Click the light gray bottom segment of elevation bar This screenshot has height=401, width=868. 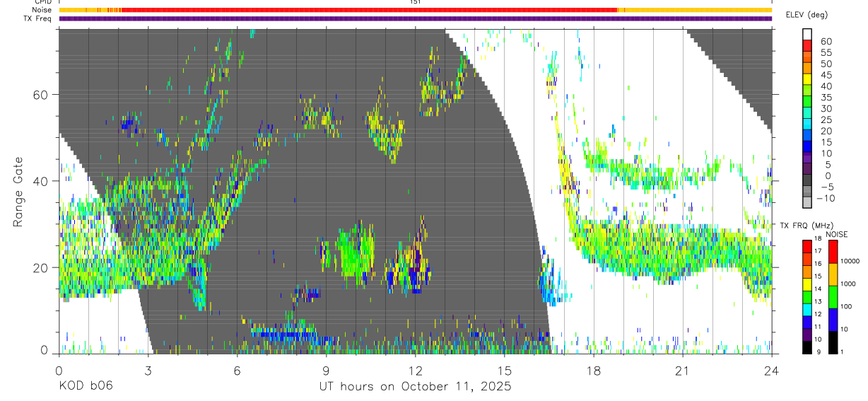point(808,203)
